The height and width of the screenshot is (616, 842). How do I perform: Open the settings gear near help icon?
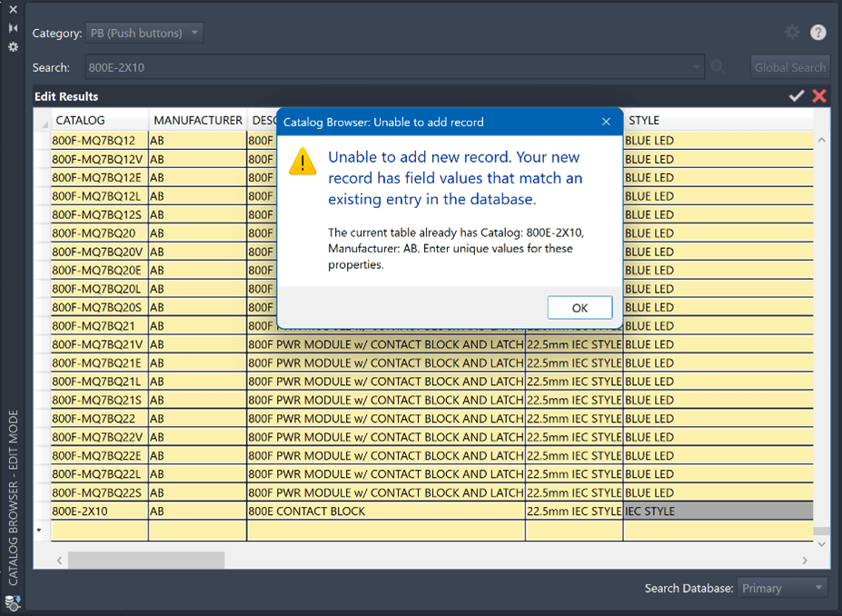tap(792, 32)
